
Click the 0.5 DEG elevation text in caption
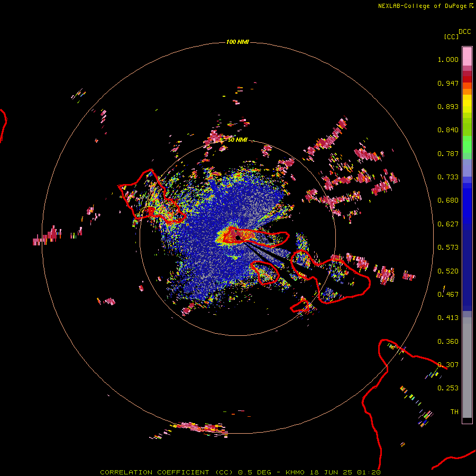(x=254, y=472)
